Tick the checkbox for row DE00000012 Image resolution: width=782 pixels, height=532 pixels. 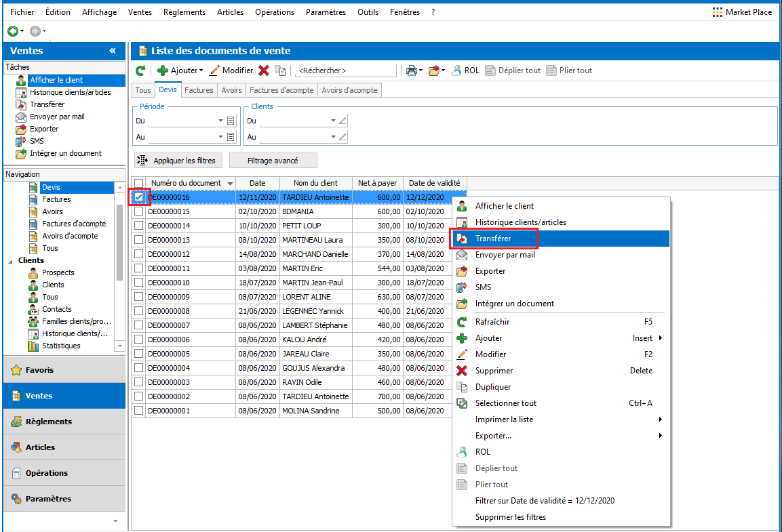click(139, 254)
